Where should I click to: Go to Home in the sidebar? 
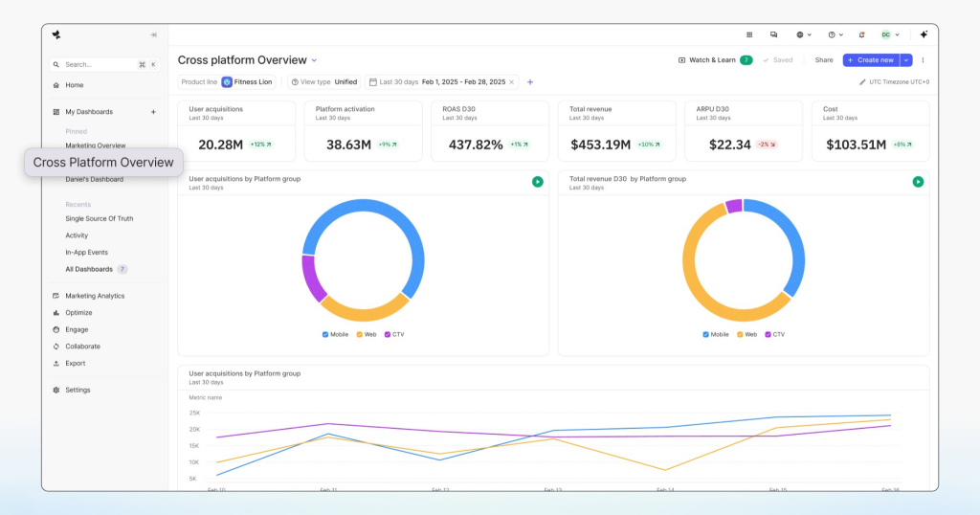pos(74,85)
